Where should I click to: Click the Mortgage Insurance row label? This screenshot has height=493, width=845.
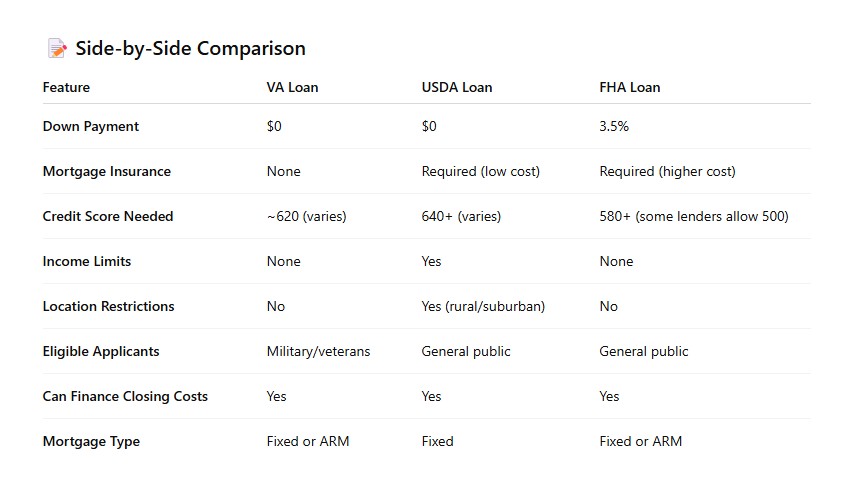[106, 171]
